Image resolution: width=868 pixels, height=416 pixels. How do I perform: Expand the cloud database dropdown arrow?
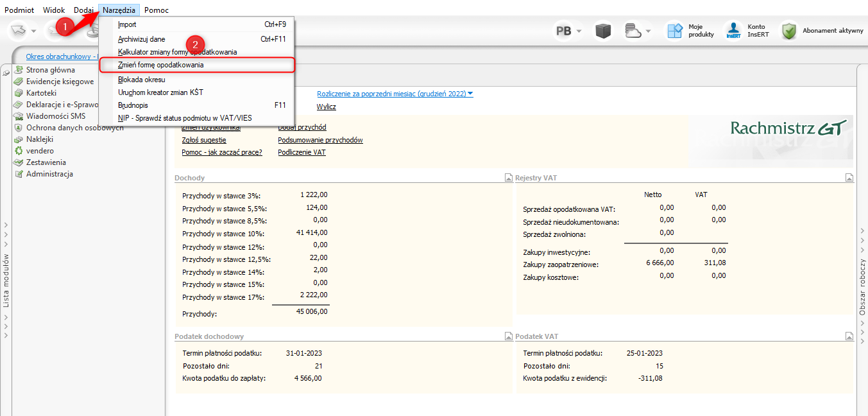pyautogui.click(x=649, y=31)
